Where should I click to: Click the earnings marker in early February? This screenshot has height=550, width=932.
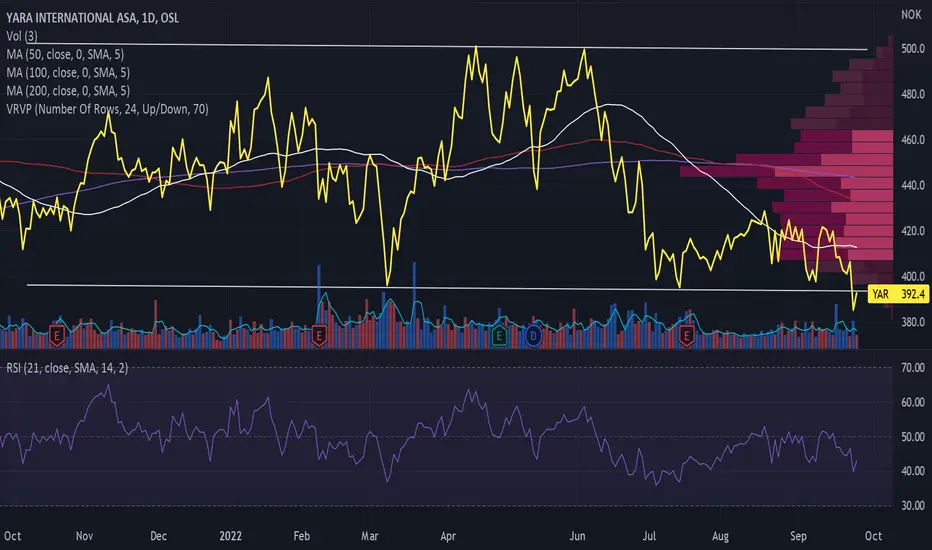pos(319,337)
